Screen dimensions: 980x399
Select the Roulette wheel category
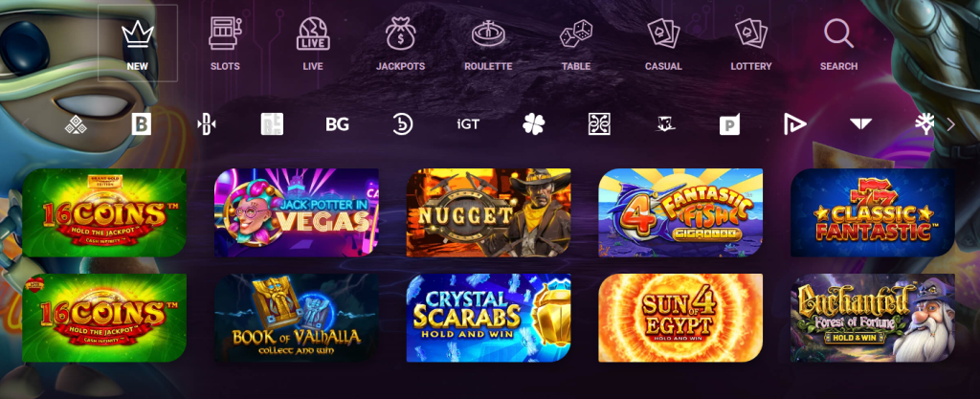point(488,44)
